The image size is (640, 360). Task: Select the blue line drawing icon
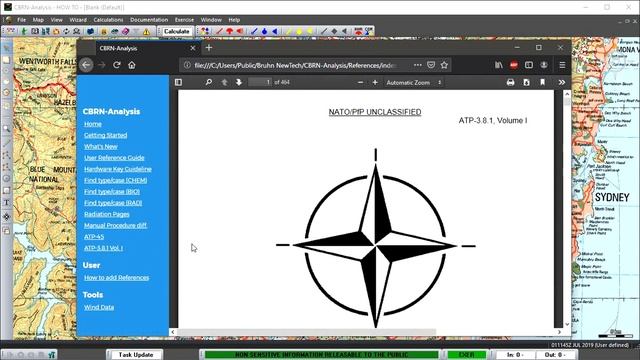254,31
